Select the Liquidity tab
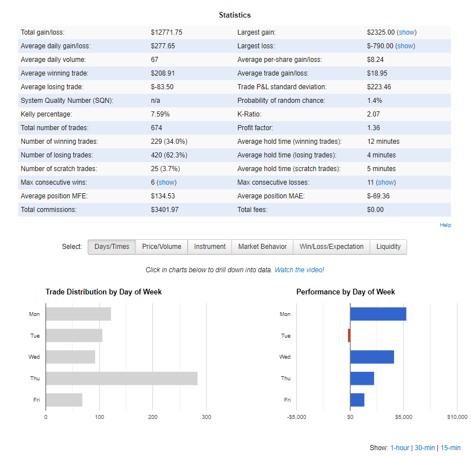The image size is (476, 457). (x=388, y=247)
